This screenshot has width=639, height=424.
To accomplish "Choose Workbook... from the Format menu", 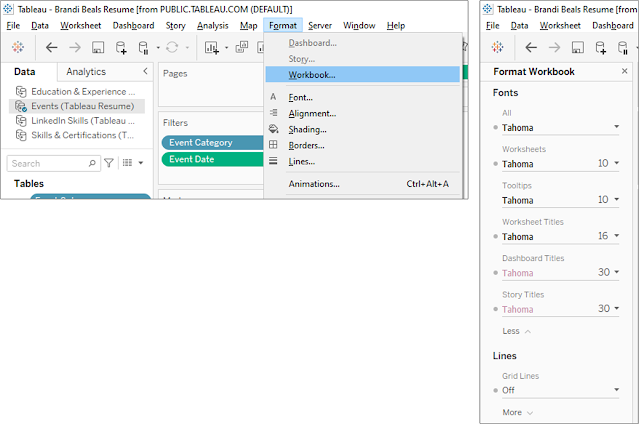I will [362, 75].
